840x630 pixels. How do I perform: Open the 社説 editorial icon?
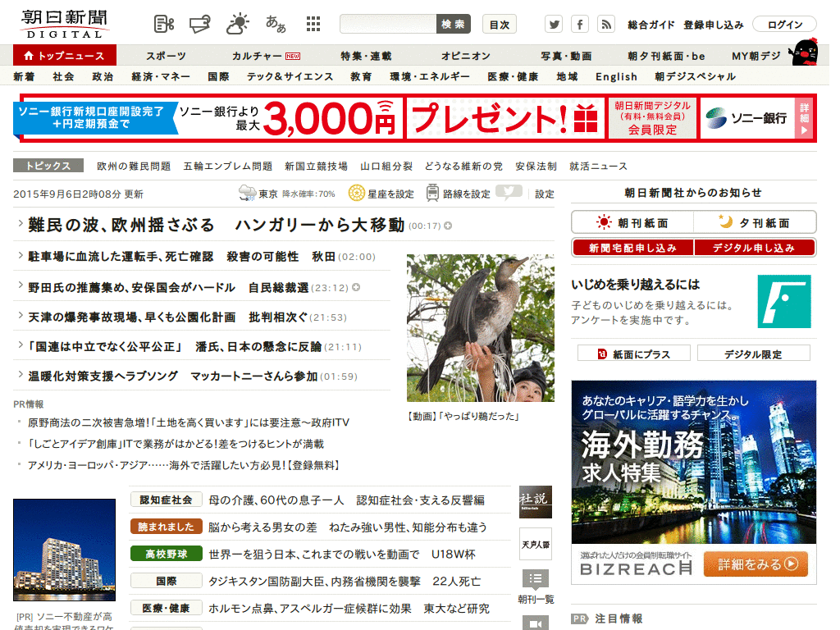tap(535, 502)
